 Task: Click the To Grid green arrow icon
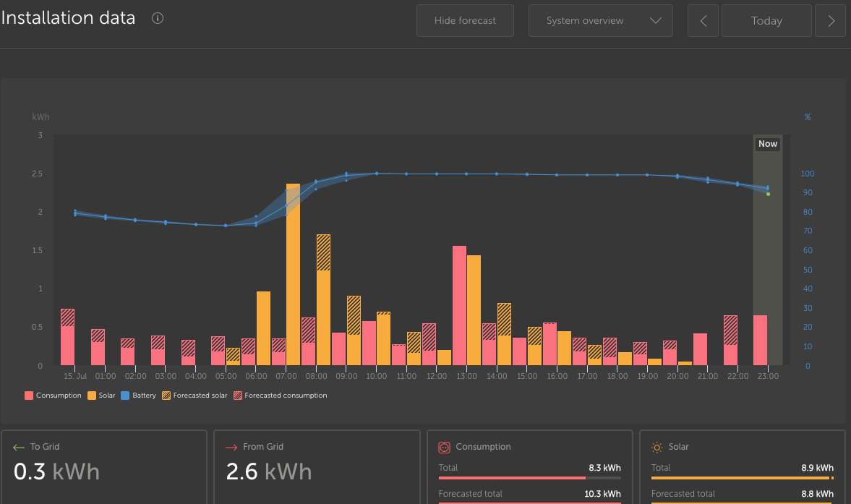coord(20,448)
